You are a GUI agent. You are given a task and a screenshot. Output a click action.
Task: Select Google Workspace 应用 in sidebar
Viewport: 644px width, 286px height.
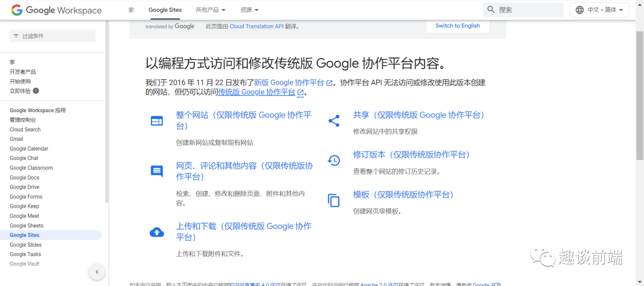[x=38, y=110]
